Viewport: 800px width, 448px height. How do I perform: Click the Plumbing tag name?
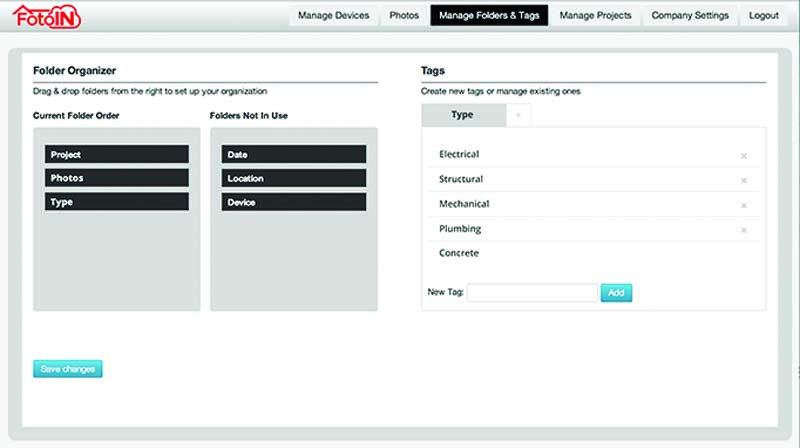(460, 229)
